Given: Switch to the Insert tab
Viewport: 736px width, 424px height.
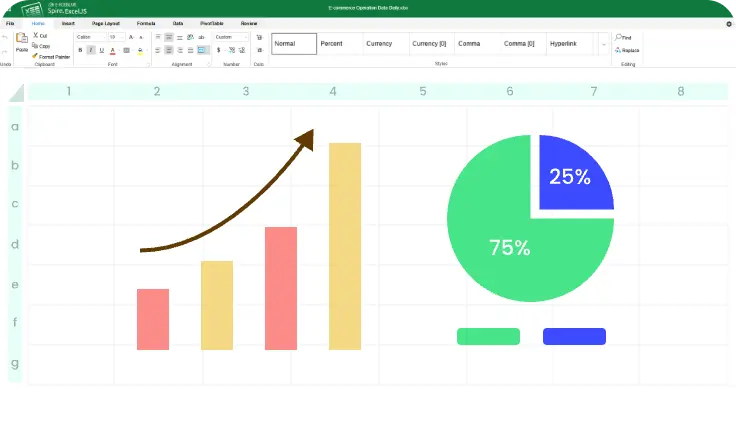Looking at the screenshot, I should click(x=68, y=22).
